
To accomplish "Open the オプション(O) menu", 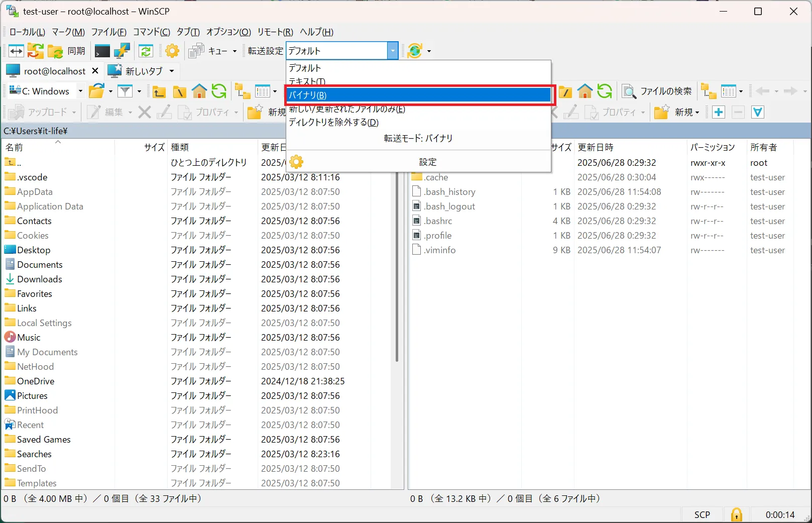I will tap(228, 32).
